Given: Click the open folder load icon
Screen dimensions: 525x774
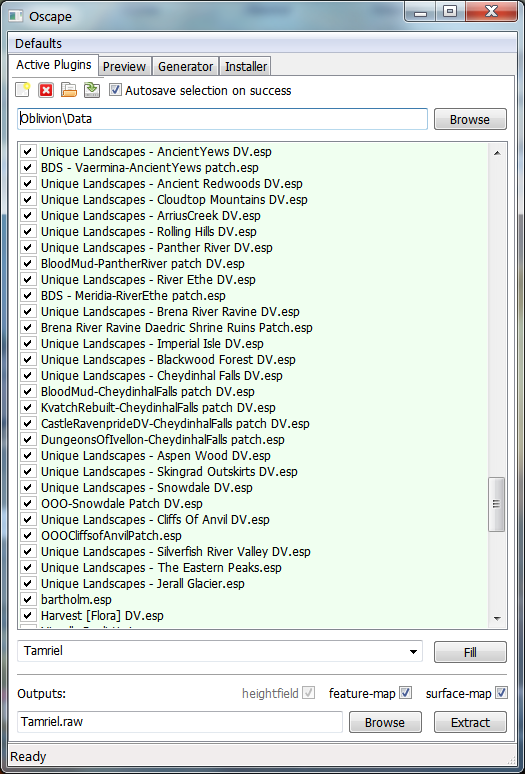Looking at the screenshot, I should click(x=69, y=90).
